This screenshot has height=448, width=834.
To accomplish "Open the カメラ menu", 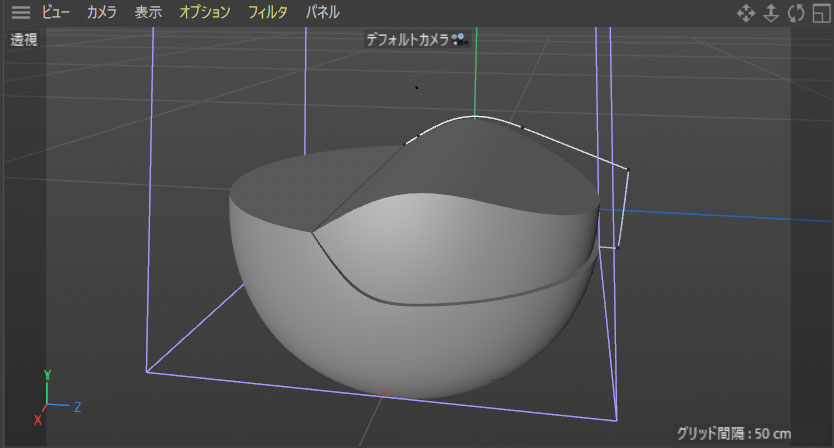I will coord(101,13).
